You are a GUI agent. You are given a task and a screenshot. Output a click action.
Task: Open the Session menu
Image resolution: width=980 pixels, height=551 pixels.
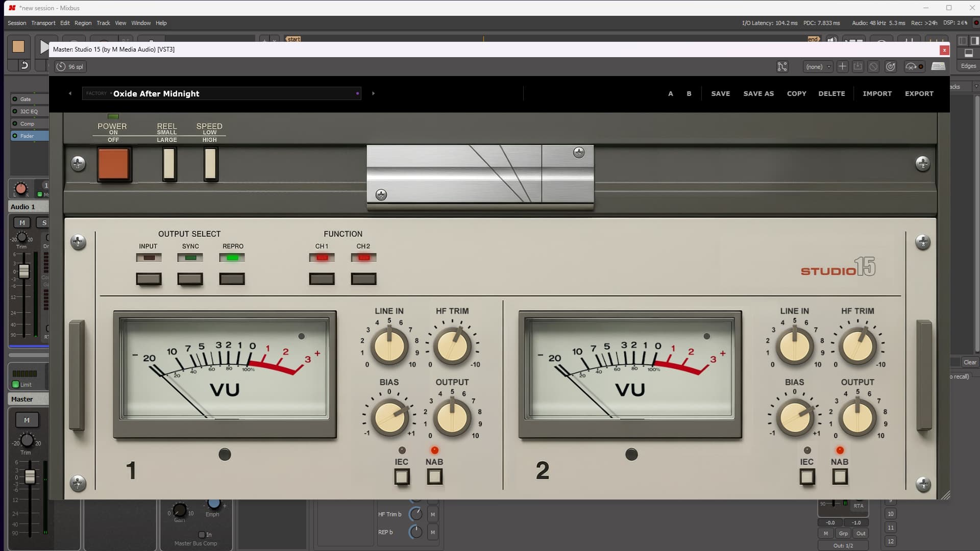click(17, 23)
